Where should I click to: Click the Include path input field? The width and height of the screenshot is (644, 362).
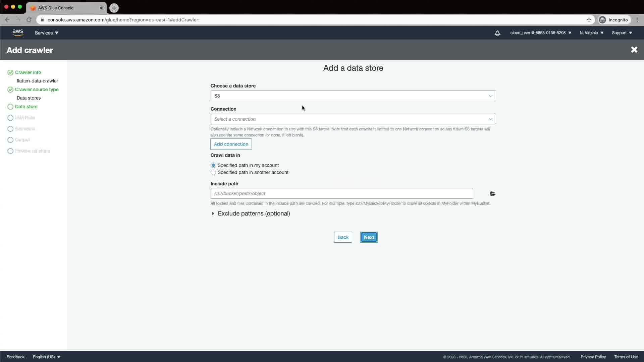click(341, 193)
